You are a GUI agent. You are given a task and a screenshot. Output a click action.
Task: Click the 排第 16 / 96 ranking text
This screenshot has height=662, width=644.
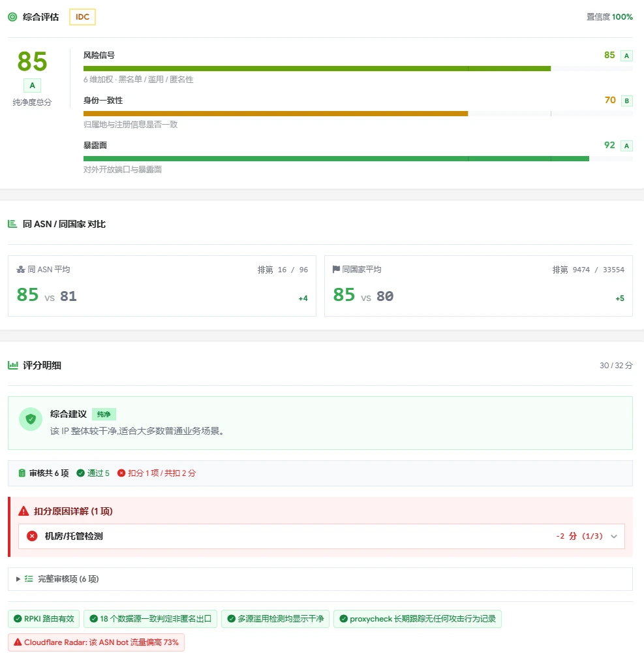283,270
